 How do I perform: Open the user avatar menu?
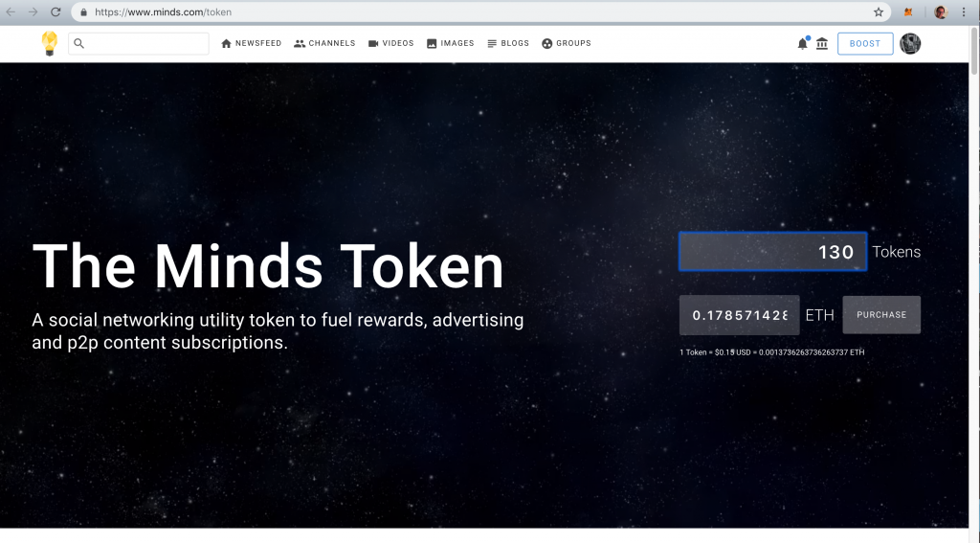point(910,43)
